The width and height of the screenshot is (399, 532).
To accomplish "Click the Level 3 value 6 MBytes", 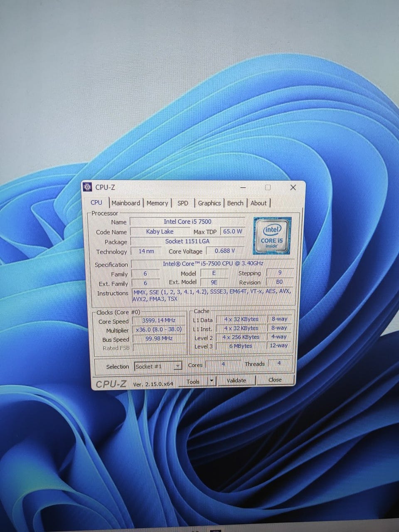I will [241, 346].
